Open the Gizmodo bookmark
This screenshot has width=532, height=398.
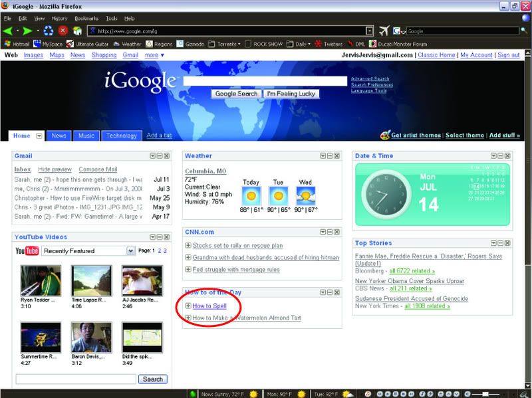[190, 44]
